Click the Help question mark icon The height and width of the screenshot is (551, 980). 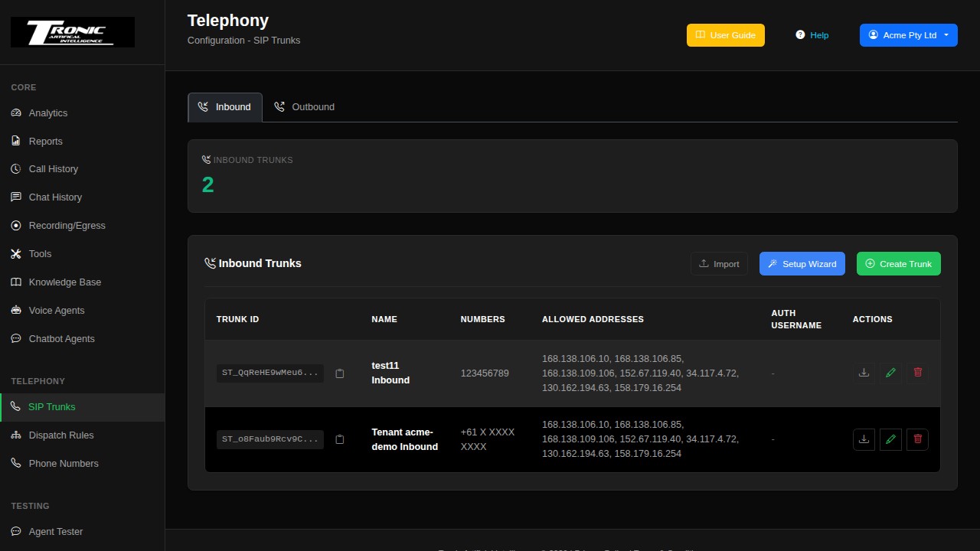(x=800, y=35)
